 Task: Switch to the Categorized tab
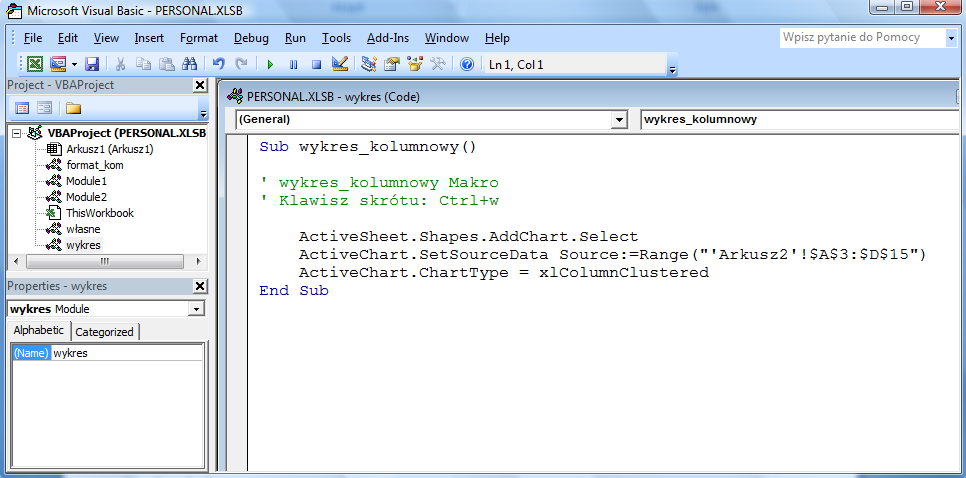[x=104, y=332]
